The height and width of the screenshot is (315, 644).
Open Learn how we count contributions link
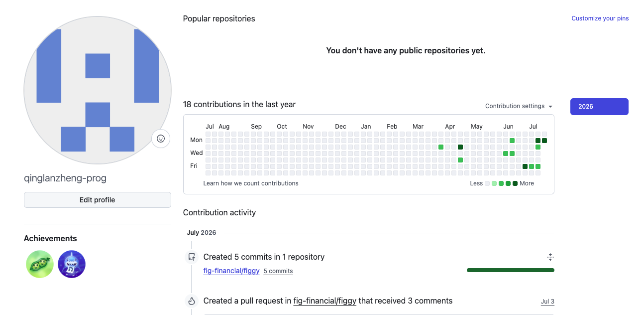(x=251, y=183)
